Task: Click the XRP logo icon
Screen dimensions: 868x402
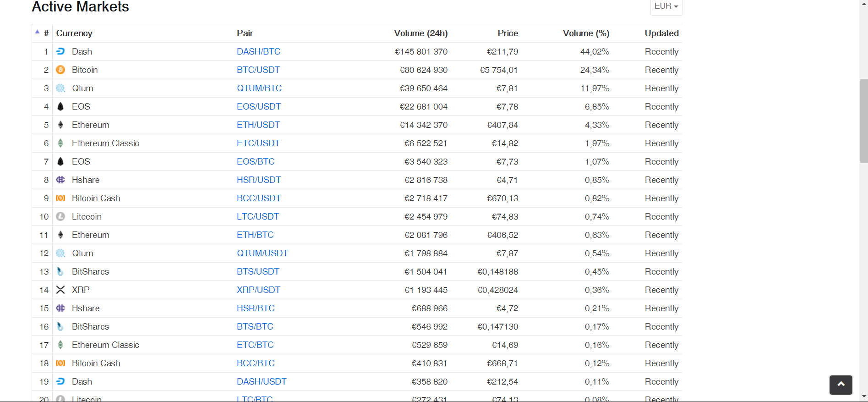Action: click(x=60, y=290)
